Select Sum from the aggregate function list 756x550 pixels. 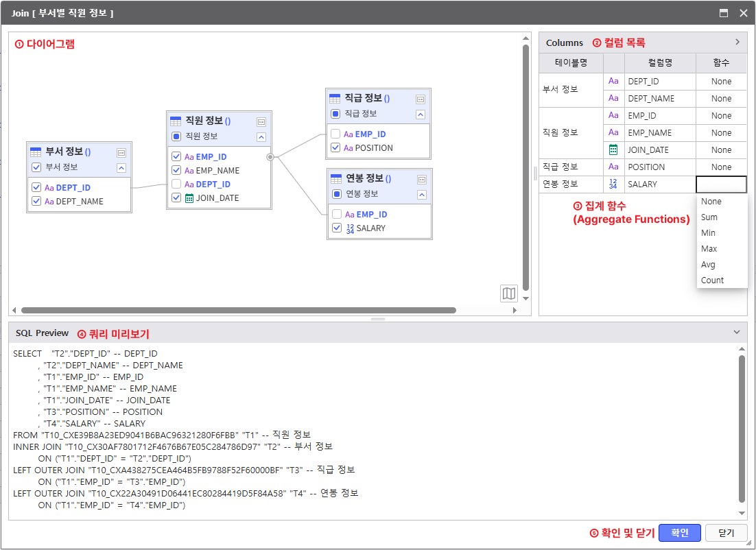coord(709,217)
